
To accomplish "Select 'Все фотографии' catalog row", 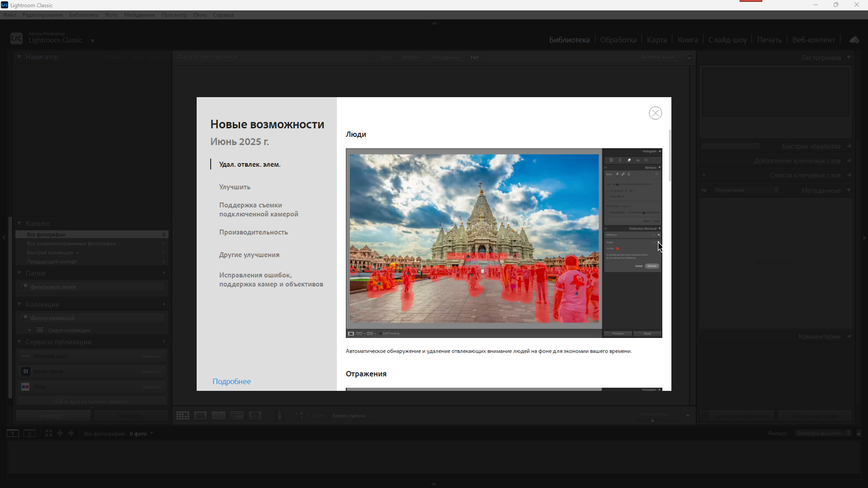I will click(92, 235).
